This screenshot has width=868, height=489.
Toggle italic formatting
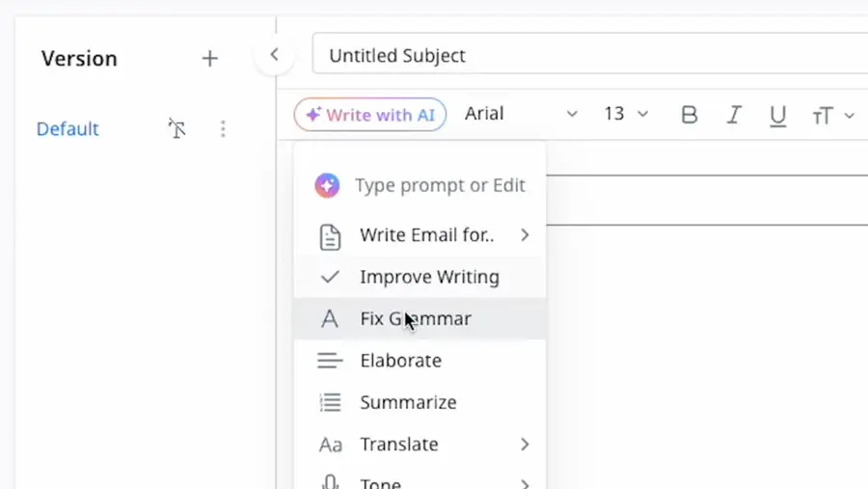click(x=733, y=115)
